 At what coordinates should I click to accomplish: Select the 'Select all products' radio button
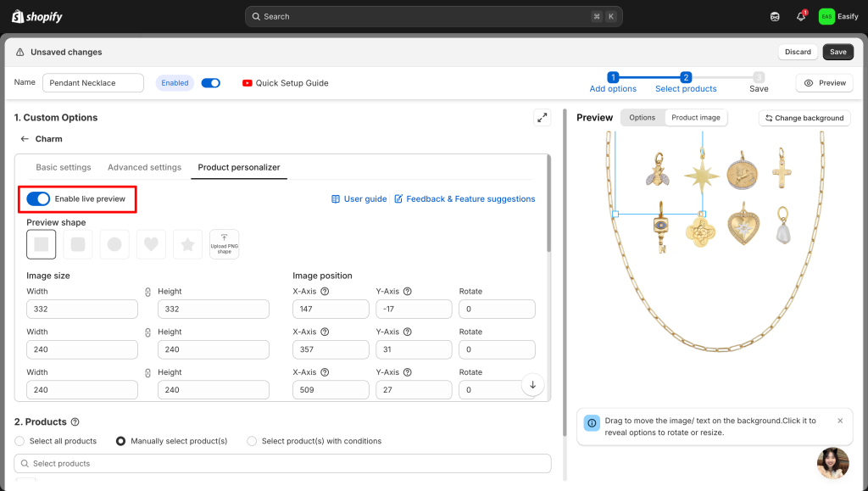tap(20, 441)
